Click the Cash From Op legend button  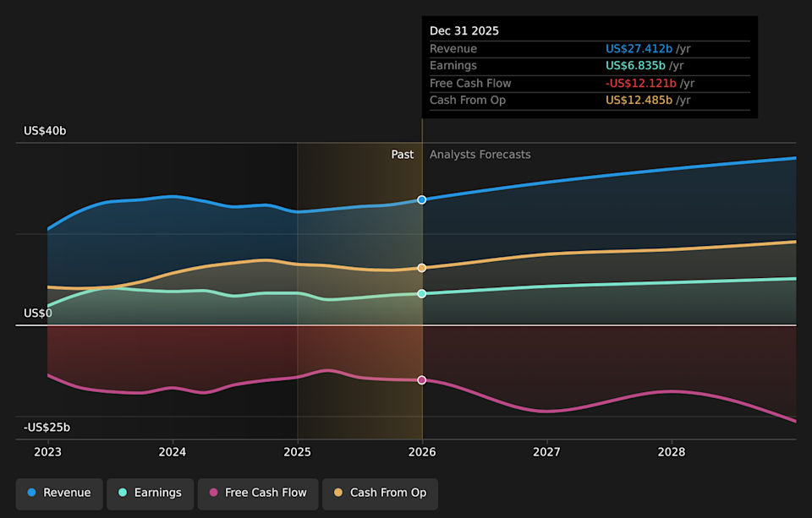tap(380, 493)
